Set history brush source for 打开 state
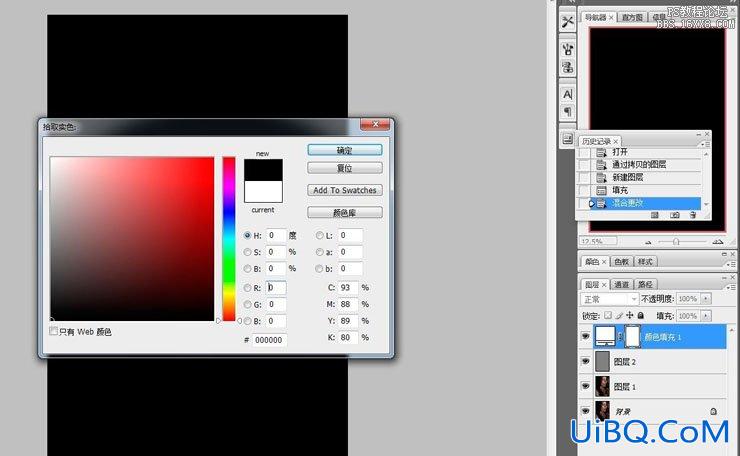Viewport: 740px width, 456px height. [x=584, y=152]
